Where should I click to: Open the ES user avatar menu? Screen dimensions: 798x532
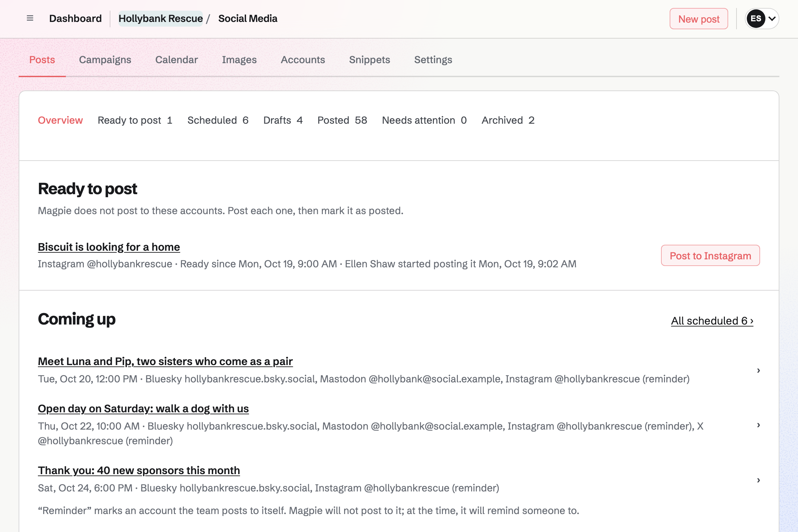(761, 19)
